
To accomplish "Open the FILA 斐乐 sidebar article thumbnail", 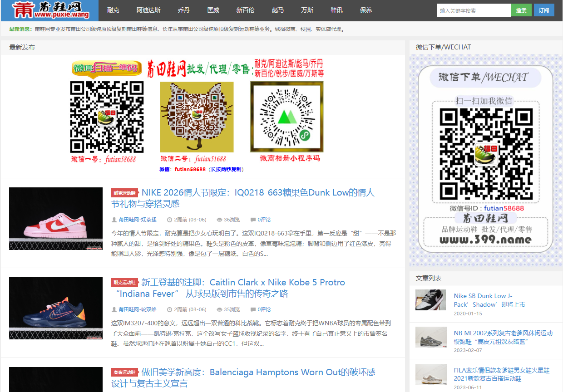I will pyautogui.click(x=431, y=374).
